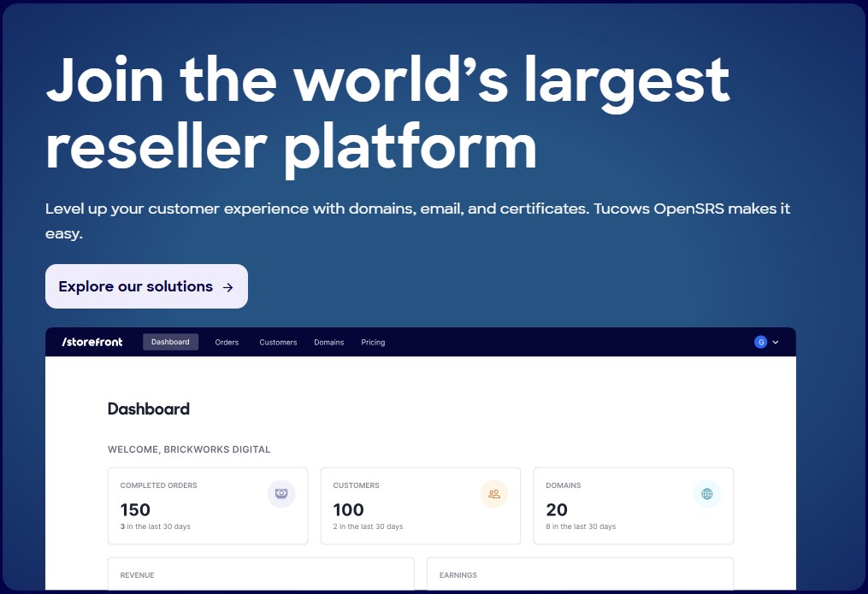
Task: Open the Earnings panel
Action: point(580,574)
